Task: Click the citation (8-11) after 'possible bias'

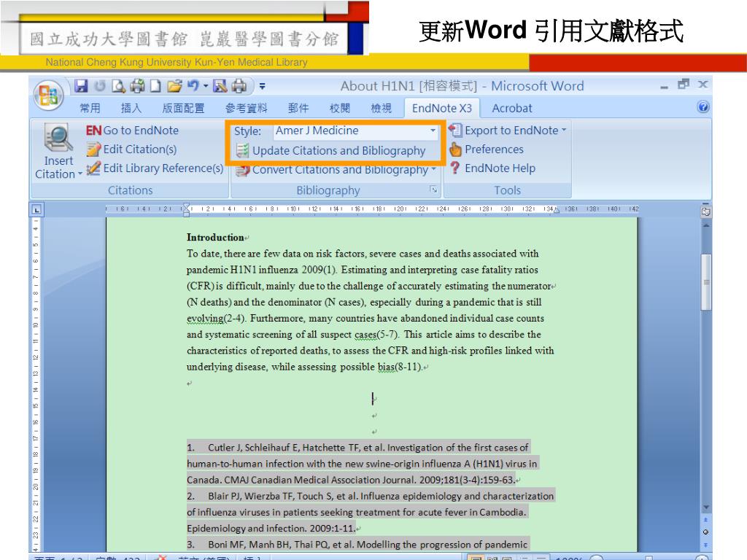Action: (x=408, y=367)
